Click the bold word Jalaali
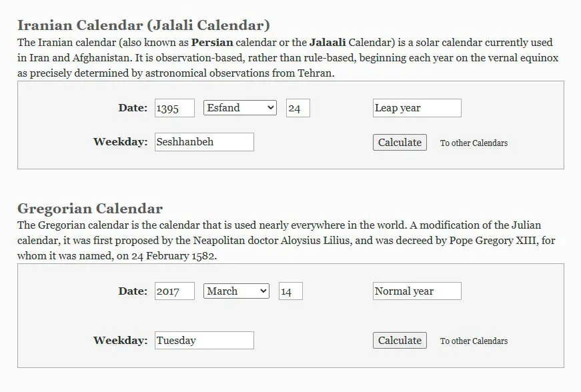 click(328, 43)
